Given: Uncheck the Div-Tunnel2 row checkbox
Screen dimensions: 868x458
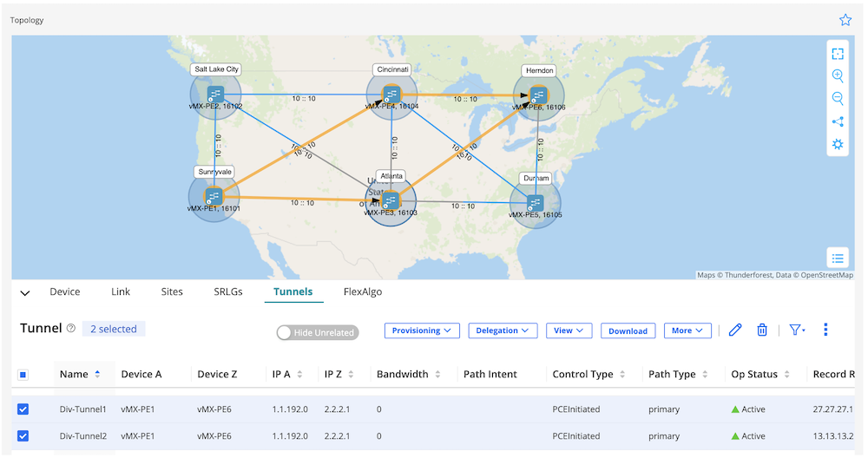Looking at the screenshot, I should tap(23, 436).
